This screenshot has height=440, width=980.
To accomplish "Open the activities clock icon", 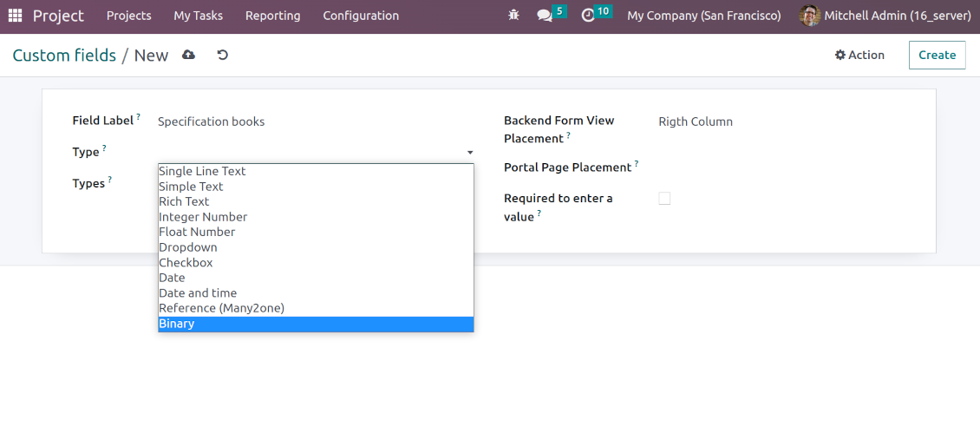I will coord(588,16).
